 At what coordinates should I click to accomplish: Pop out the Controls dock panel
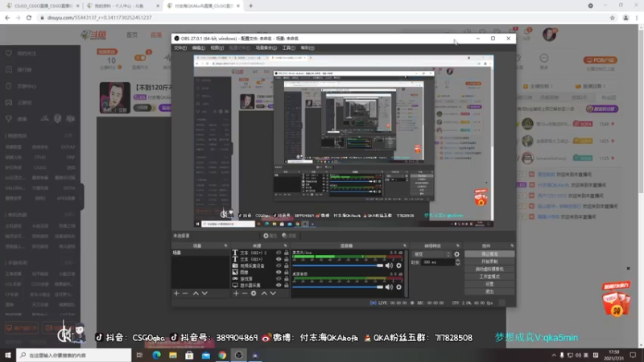(x=512, y=246)
